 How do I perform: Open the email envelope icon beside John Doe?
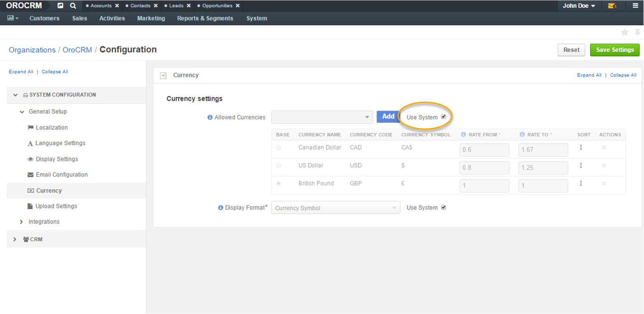612,6
